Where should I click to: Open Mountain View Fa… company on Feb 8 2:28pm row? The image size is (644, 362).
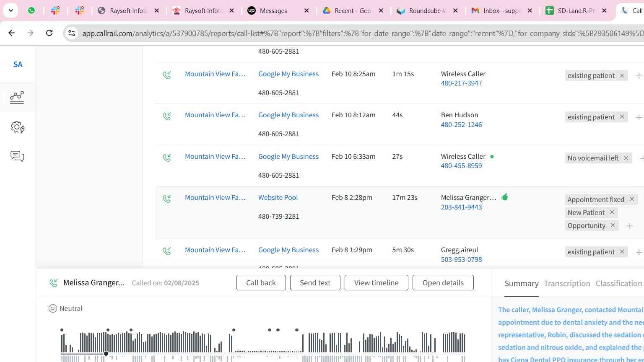pyautogui.click(x=215, y=197)
